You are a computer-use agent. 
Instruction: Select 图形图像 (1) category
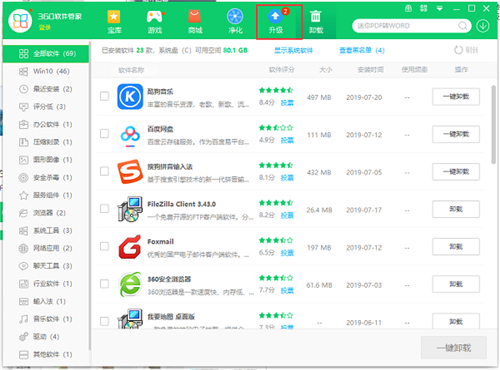point(46,160)
